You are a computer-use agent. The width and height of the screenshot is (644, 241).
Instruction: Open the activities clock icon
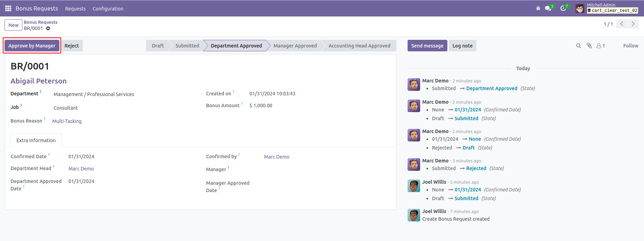(563, 8)
